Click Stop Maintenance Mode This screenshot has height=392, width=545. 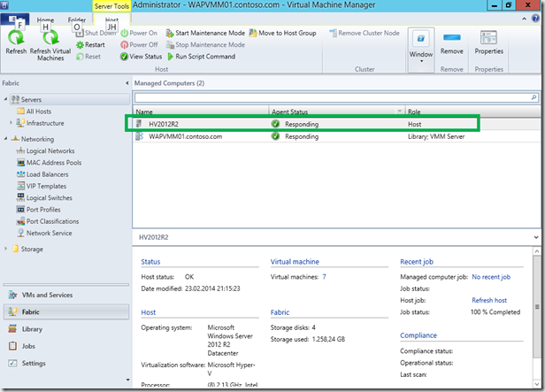pyautogui.click(x=205, y=45)
